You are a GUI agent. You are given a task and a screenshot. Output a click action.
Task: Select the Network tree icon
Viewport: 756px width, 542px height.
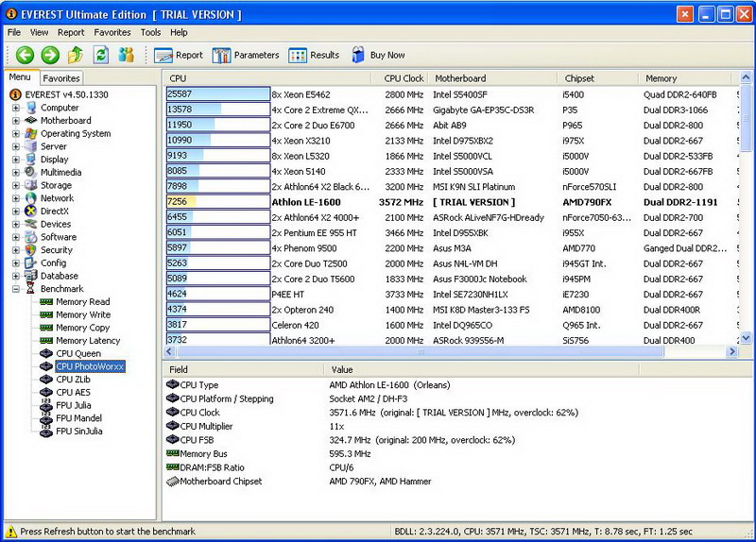(31, 198)
